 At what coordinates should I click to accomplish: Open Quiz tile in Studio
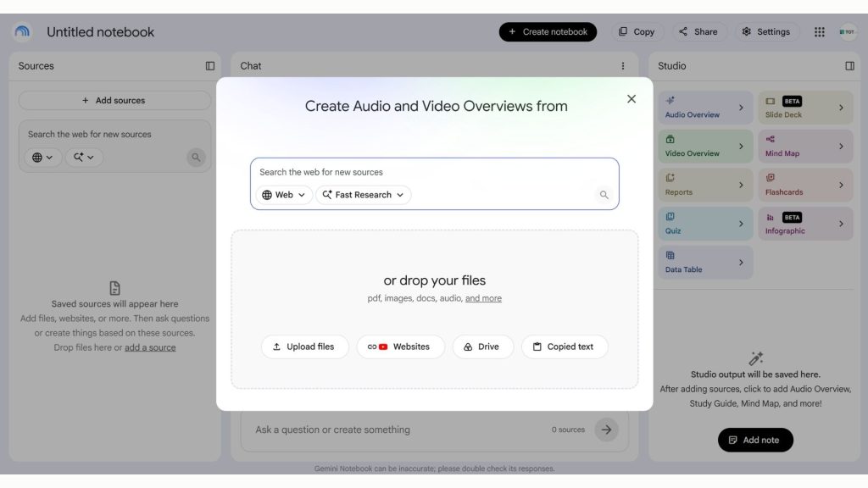click(705, 224)
